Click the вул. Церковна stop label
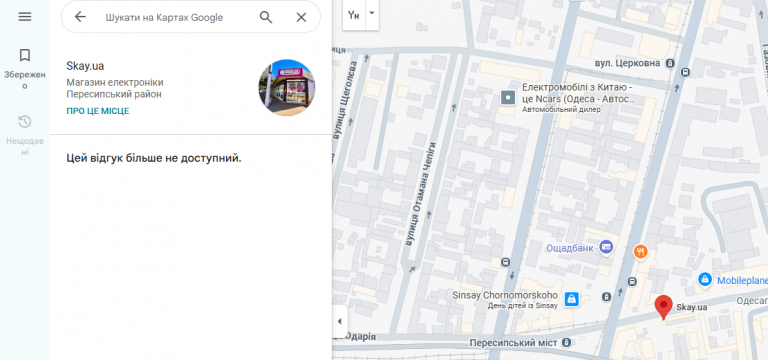The image size is (768, 360). pos(627,64)
